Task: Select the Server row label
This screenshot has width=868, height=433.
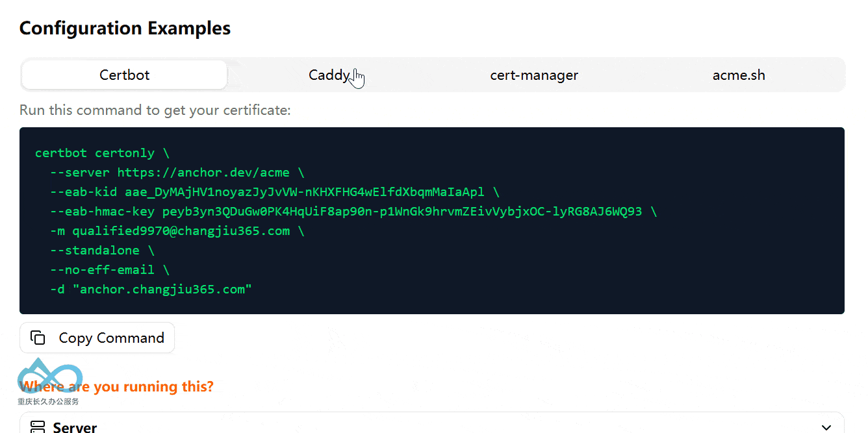Action: coord(75,427)
